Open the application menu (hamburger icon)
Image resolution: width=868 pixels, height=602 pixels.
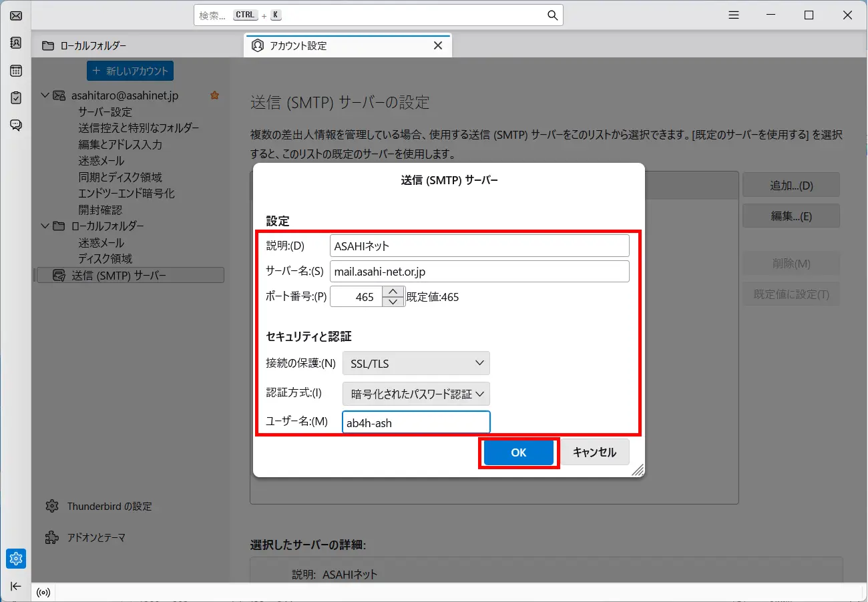point(733,15)
